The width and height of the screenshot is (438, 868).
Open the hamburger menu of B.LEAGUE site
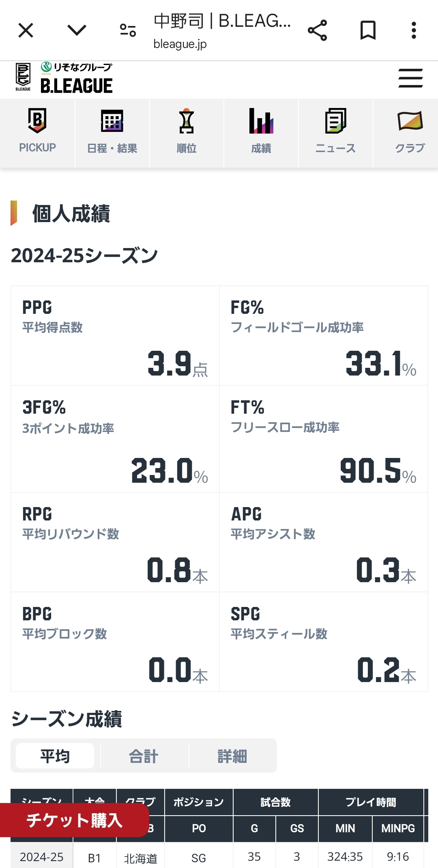(x=410, y=78)
